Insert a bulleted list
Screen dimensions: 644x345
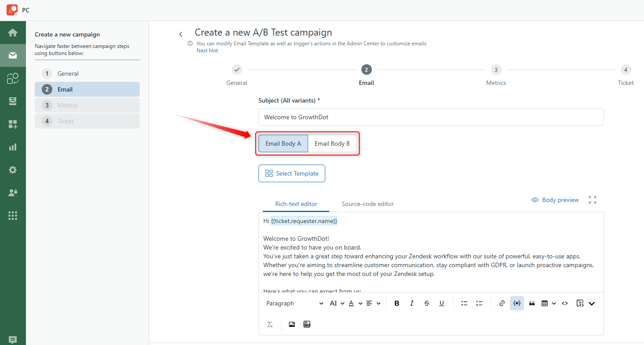click(x=464, y=303)
